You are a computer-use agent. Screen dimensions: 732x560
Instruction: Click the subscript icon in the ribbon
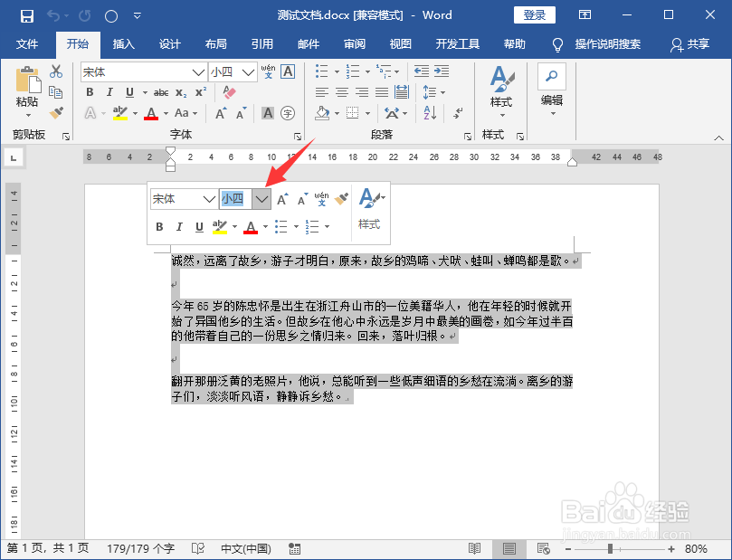(x=180, y=91)
